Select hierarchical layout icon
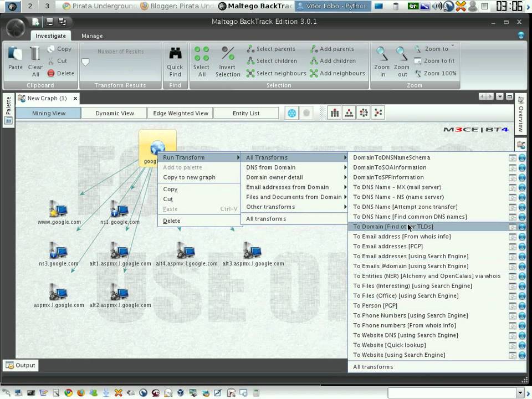This screenshot has height=399, width=532. (349, 113)
